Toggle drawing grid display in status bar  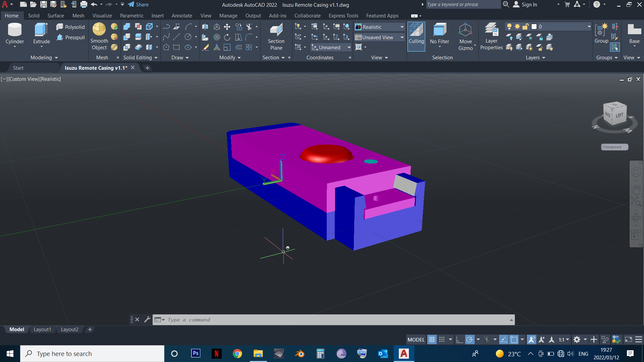(x=432, y=340)
